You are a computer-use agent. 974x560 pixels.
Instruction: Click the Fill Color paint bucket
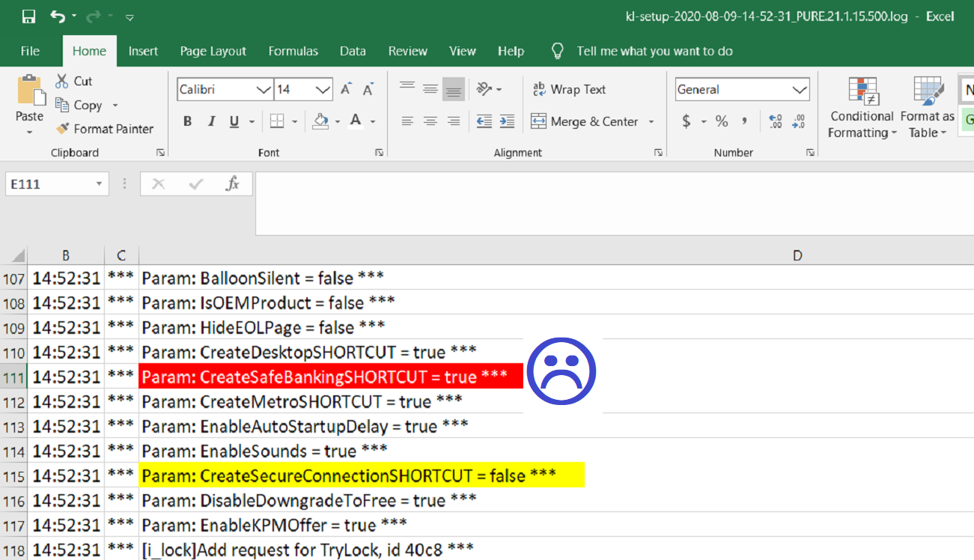[321, 121]
